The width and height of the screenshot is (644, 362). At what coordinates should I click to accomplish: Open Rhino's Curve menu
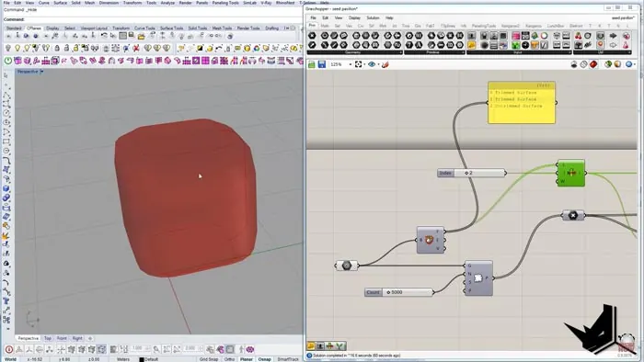pyautogui.click(x=43, y=3)
